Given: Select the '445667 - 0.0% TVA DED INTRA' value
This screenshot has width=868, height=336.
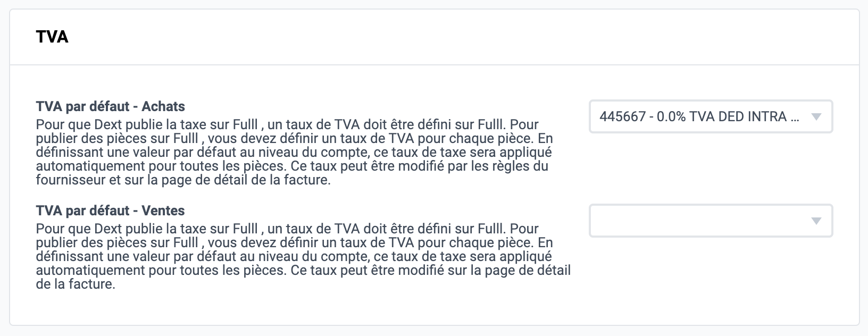Looking at the screenshot, I should 699,116.
